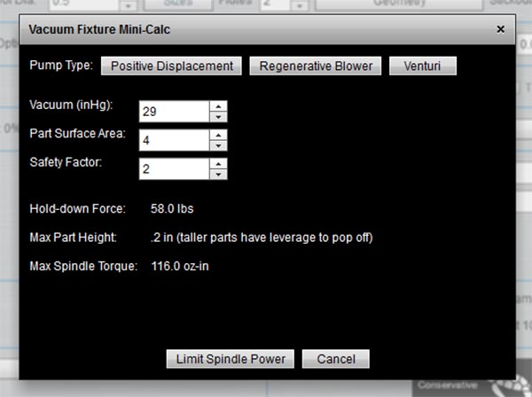Decrement Part Surface Area spinner down
This screenshot has width=532, height=397.
218,146
